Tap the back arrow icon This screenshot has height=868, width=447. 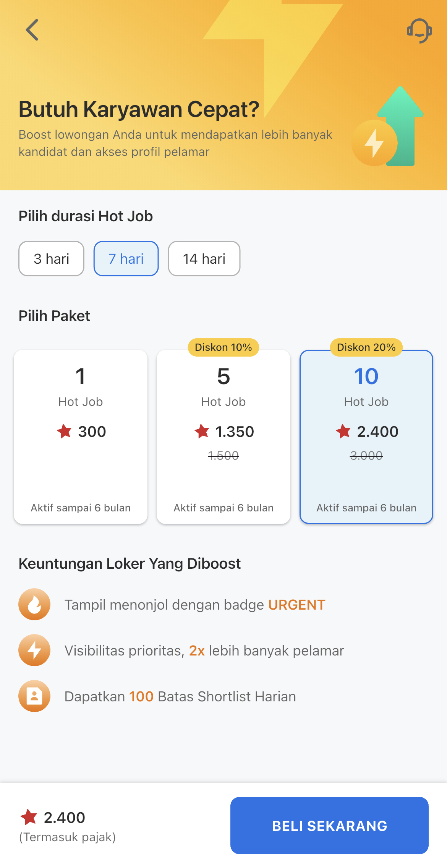tap(32, 30)
